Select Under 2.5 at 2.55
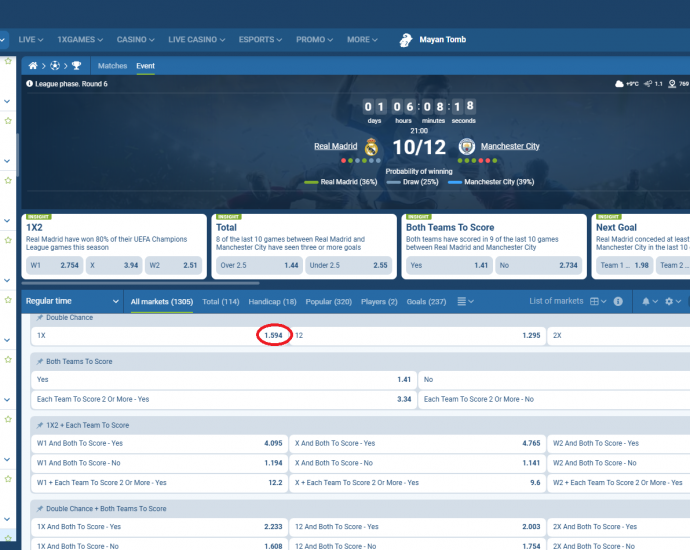This screenshot has width=690, height=550. point(349,265)
